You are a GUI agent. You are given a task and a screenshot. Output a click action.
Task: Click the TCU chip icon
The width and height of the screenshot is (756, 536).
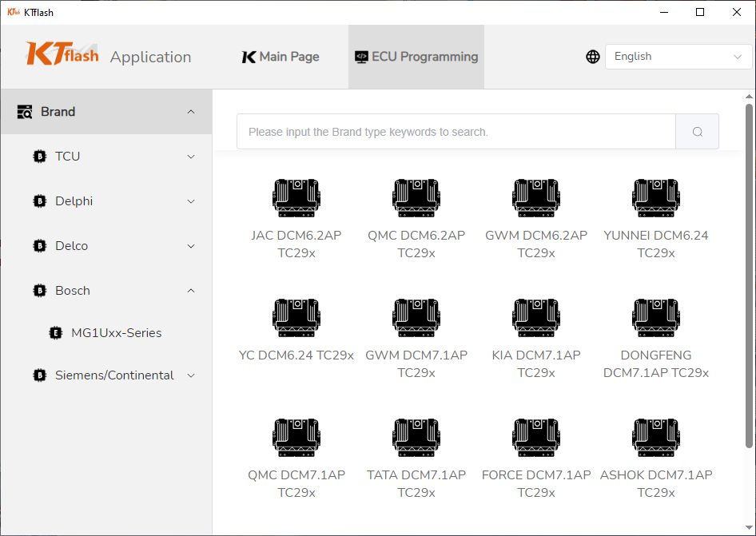tap(39, 157)
